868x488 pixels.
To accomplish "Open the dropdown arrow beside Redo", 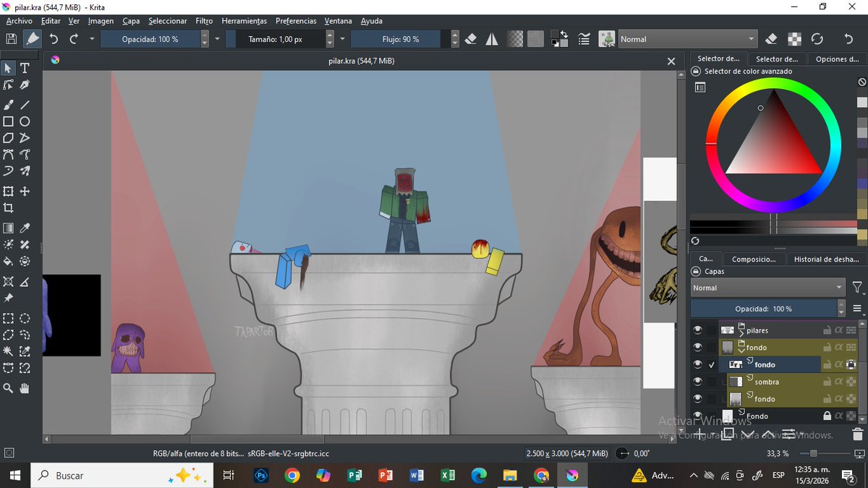I will [x=92, y=39].
